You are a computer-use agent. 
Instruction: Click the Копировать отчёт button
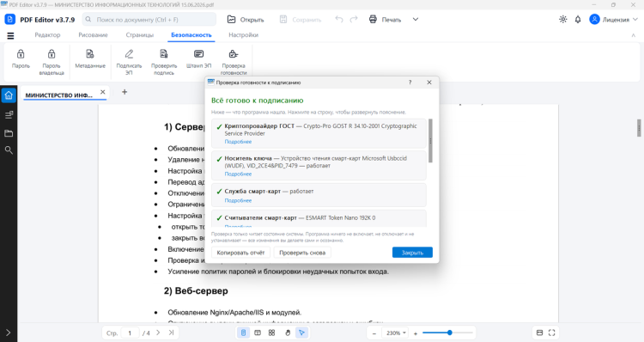coord(240,253)
